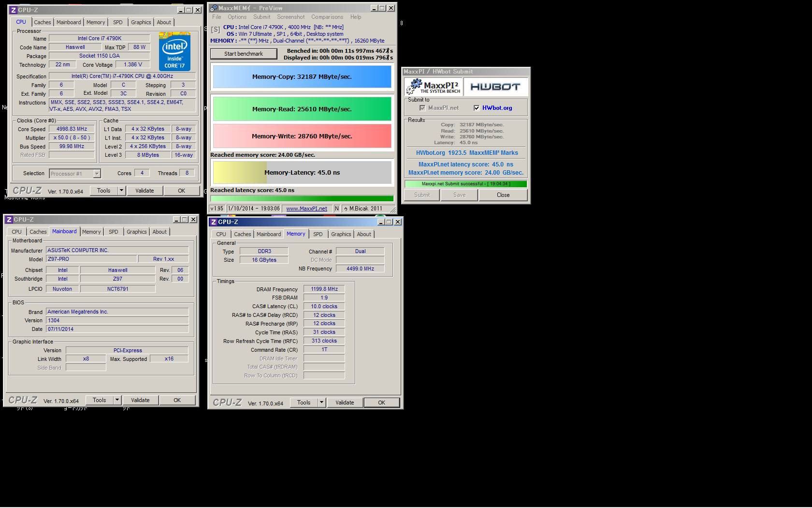Open Tools dropdown arrow in Mainboard window

(x=117, y=400)
